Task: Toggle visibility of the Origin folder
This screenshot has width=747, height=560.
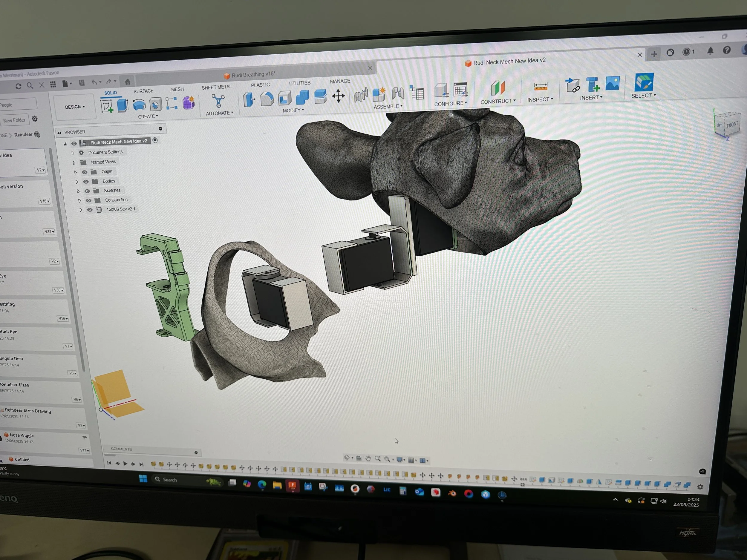Action: point(85,172)
